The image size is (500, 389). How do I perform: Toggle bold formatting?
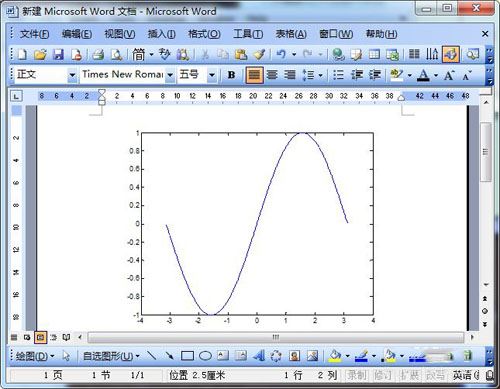231,75
